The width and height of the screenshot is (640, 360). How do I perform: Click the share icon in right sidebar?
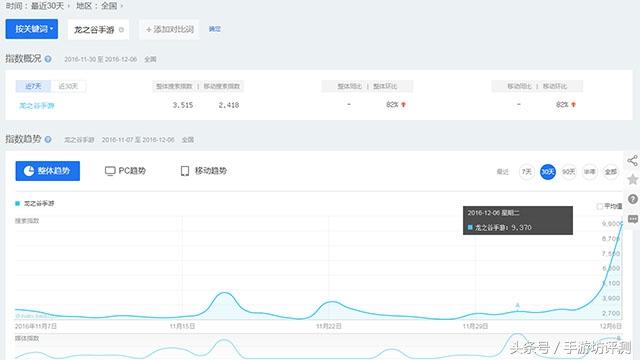[632, 161]
